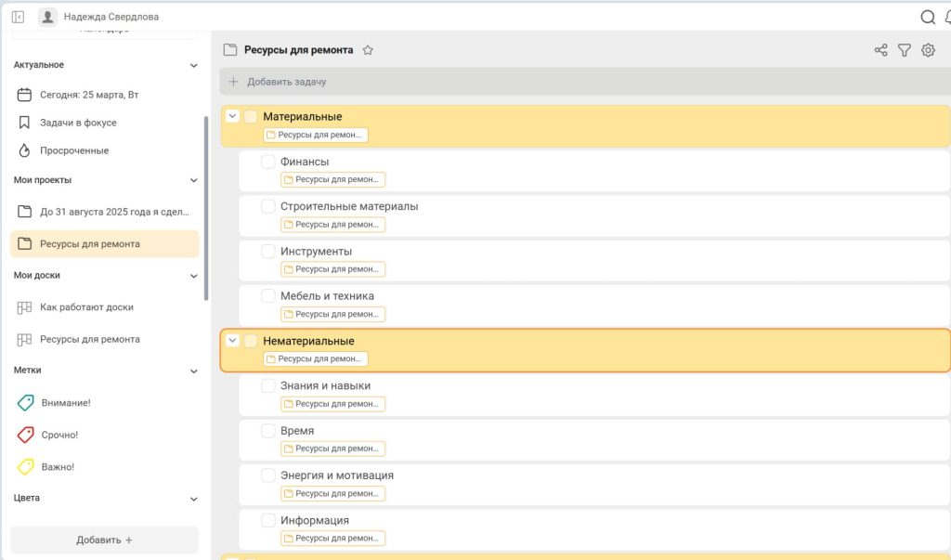Open Задачи в фокусе in sidebar
The height and width of the screenshot is (560, 951).
point(77,123)
